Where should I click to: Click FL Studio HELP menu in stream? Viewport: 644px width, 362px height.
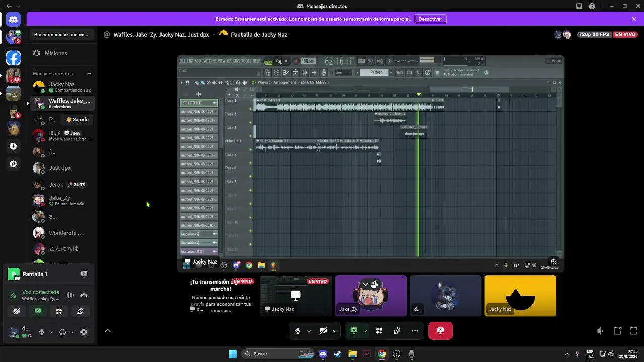256,61
